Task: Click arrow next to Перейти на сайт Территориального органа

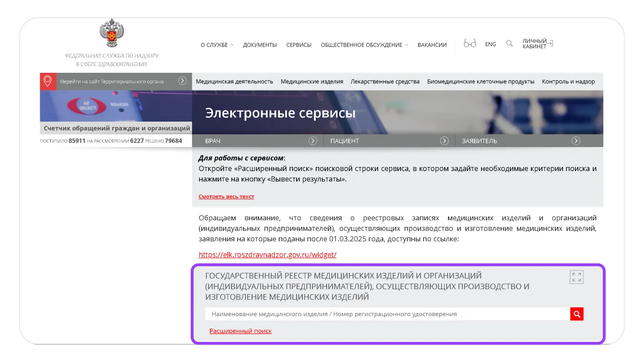Action: (x=183, y=81)
